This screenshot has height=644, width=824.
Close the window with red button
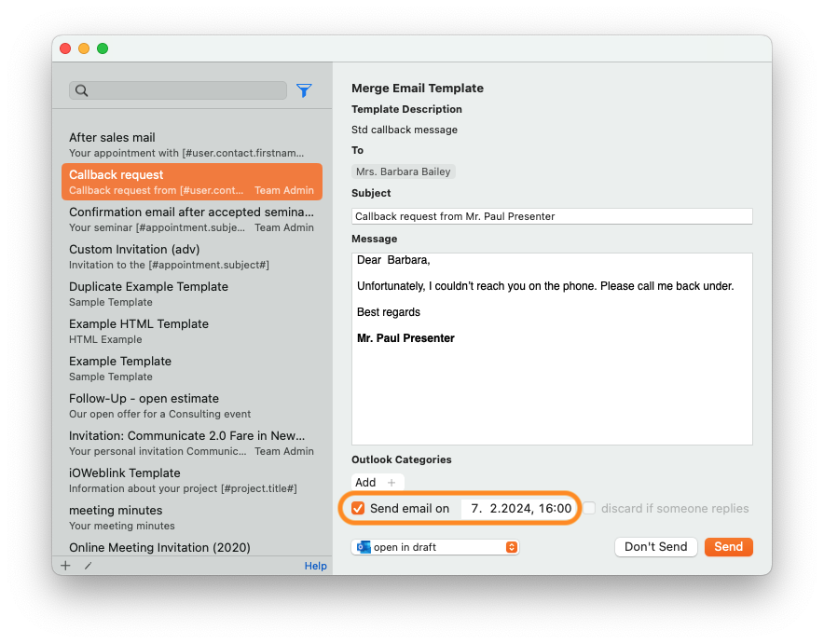click(x=65, y=48)
